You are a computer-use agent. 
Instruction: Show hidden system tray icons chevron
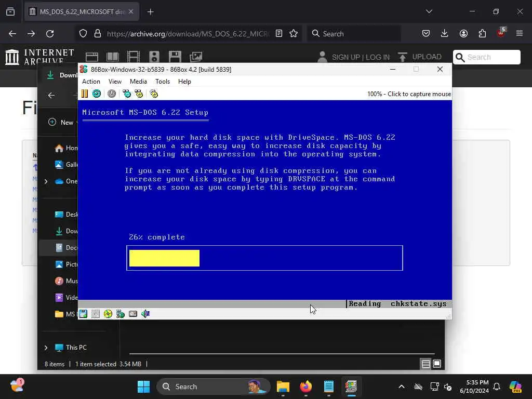point(402,387)
